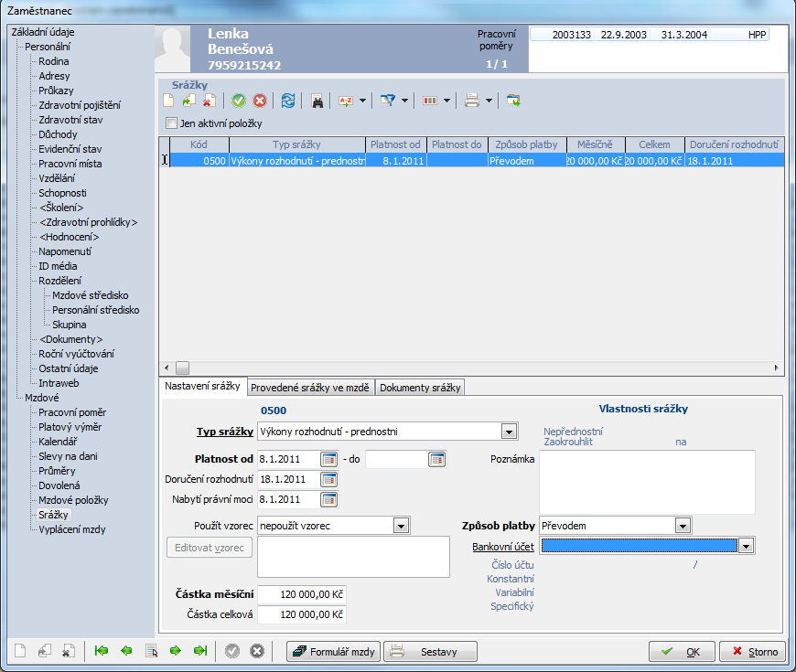
Task: Click the red cancel icon in Srážky toolbar
Action: pos(260,101)
